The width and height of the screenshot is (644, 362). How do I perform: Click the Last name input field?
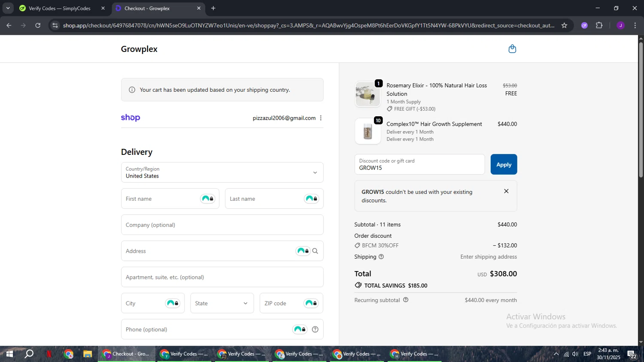(274, 199)
